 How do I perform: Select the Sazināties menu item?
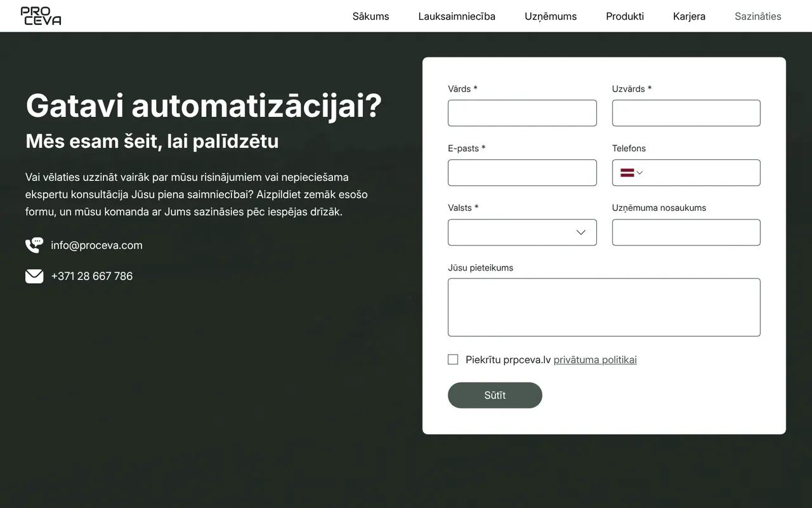tap(758, 17)
